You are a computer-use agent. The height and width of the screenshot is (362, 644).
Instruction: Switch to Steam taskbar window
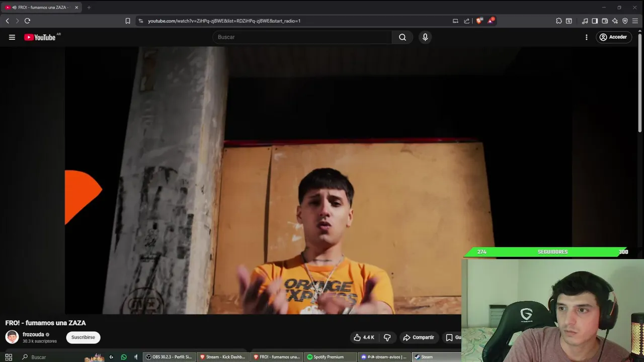pos(437,357)
